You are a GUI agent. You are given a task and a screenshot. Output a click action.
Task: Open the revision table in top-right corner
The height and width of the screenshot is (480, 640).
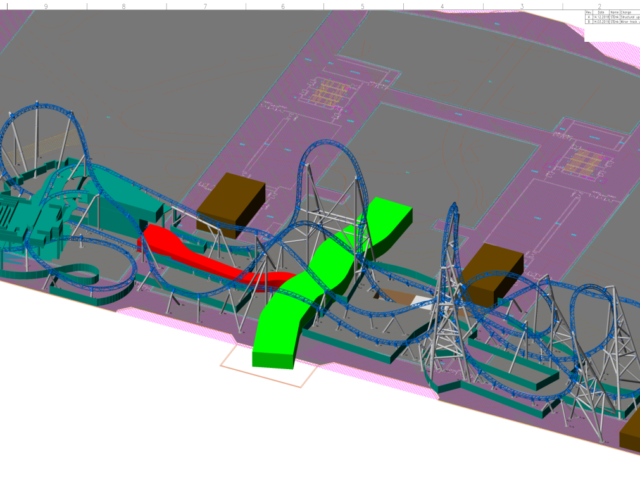point(612,17)
